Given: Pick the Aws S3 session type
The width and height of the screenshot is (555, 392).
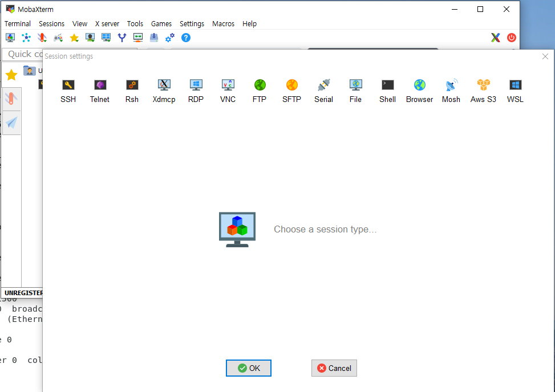Looking at the screenshot, I should (483, 91).
